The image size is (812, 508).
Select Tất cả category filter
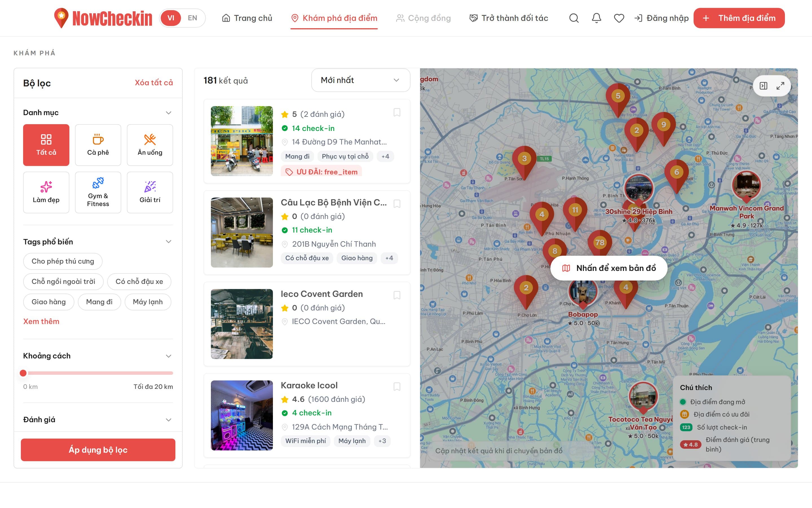[x=46, y=145]
